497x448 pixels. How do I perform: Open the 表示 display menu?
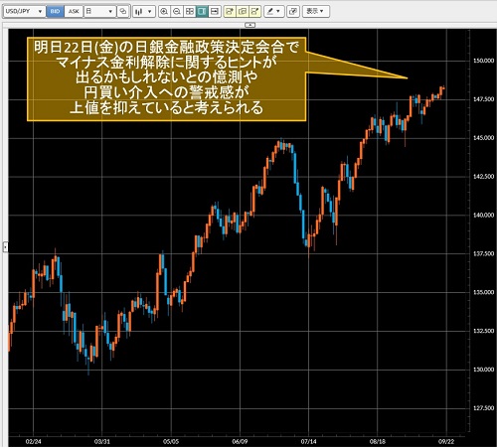point(315,11)
